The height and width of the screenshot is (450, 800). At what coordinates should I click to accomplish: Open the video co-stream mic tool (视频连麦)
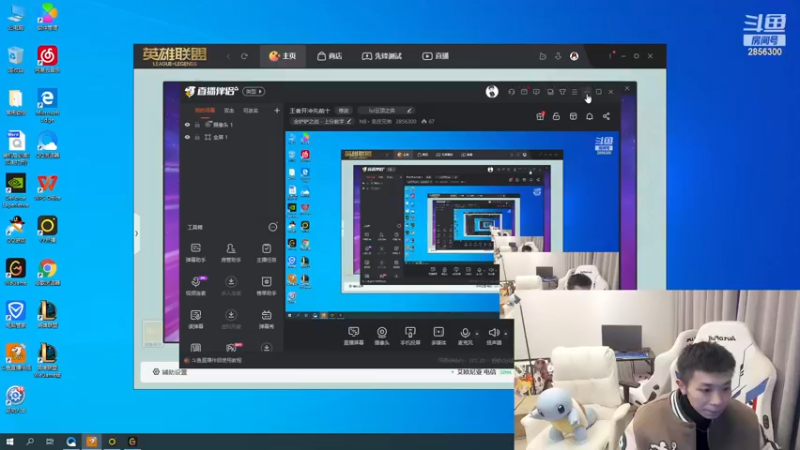(195, 286)
